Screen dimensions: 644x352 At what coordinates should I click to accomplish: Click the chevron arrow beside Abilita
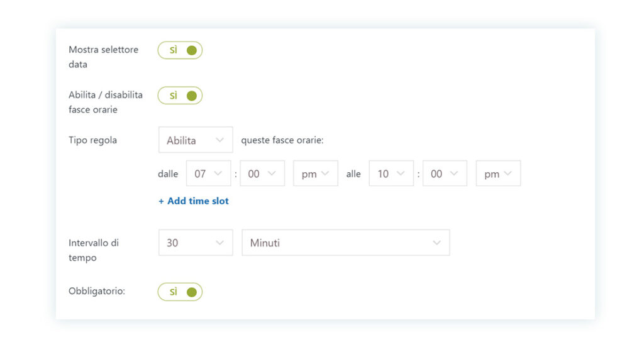pyautogui.click(x=219, y=140)
